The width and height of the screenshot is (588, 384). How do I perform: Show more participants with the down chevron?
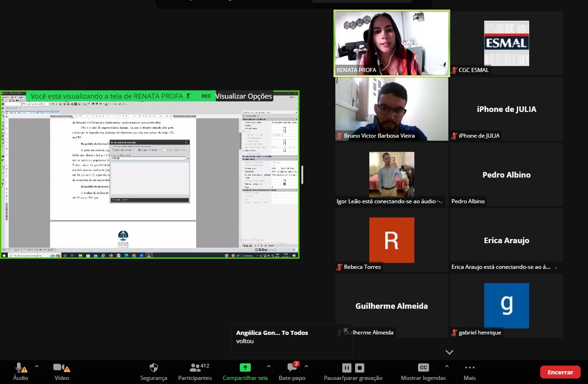(449, 352)
